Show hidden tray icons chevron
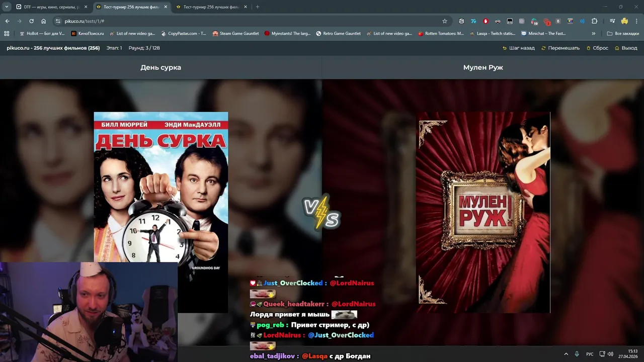Screen dimensions: 644x362 click(566, 354)
